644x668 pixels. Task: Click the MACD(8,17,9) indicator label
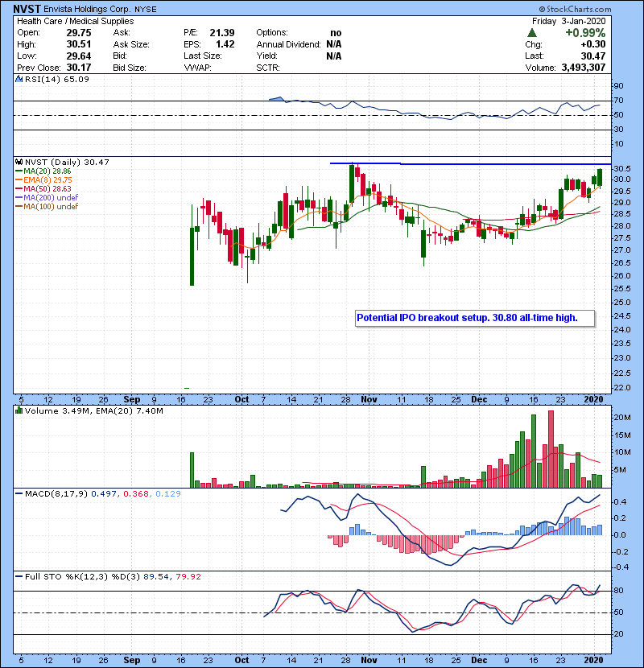[x=56, y=494]
